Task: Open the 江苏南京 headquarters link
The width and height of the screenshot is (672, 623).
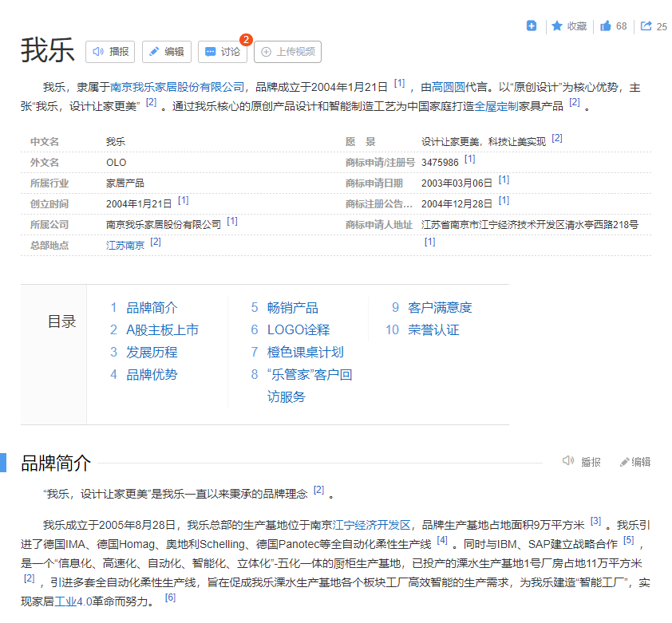Action: 125,246
